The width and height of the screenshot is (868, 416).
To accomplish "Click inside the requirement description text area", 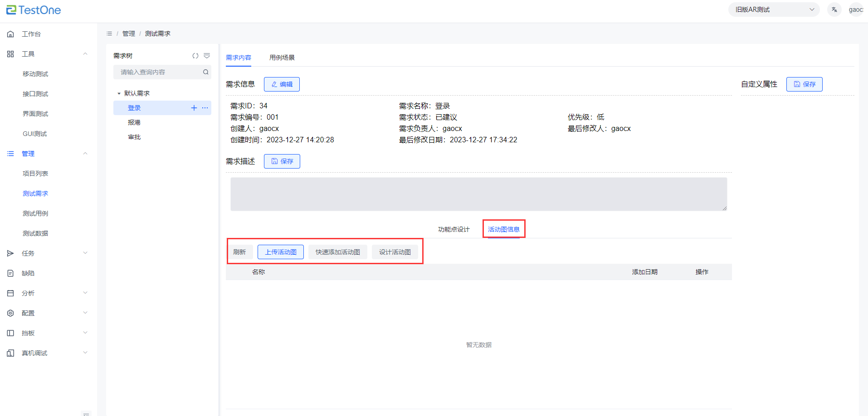I will pyautogui.click(x=478, y=194).
